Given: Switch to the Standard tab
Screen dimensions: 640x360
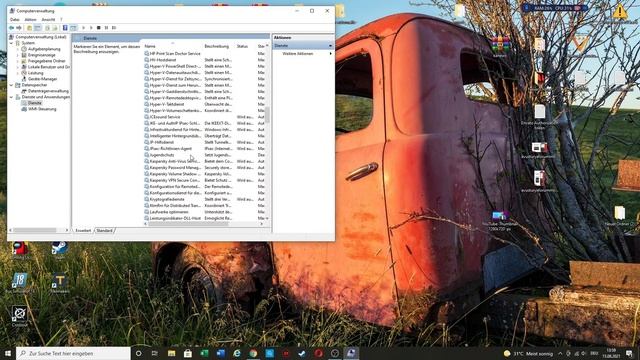Looking at the screenshot, I should [x=104, y=231].
